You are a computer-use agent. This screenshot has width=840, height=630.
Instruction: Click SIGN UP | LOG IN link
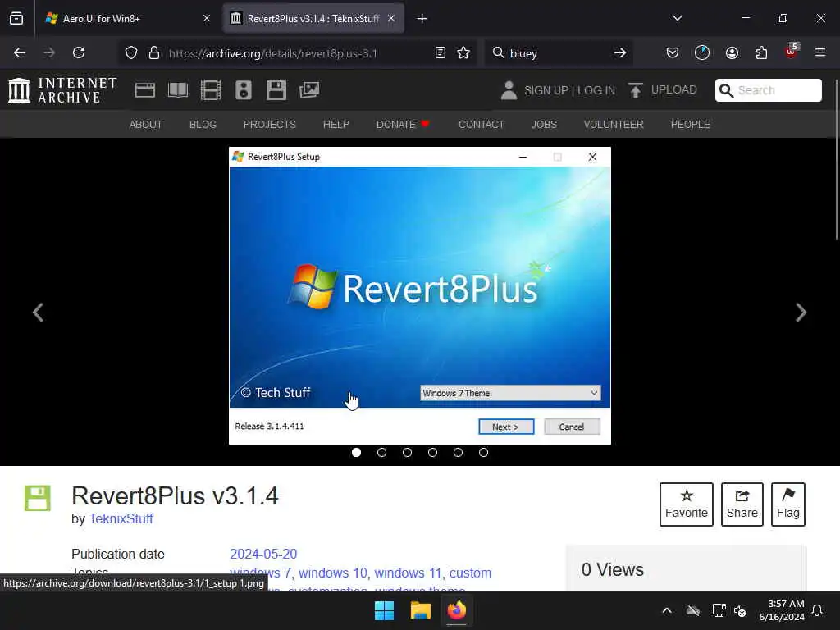[569, 90]
